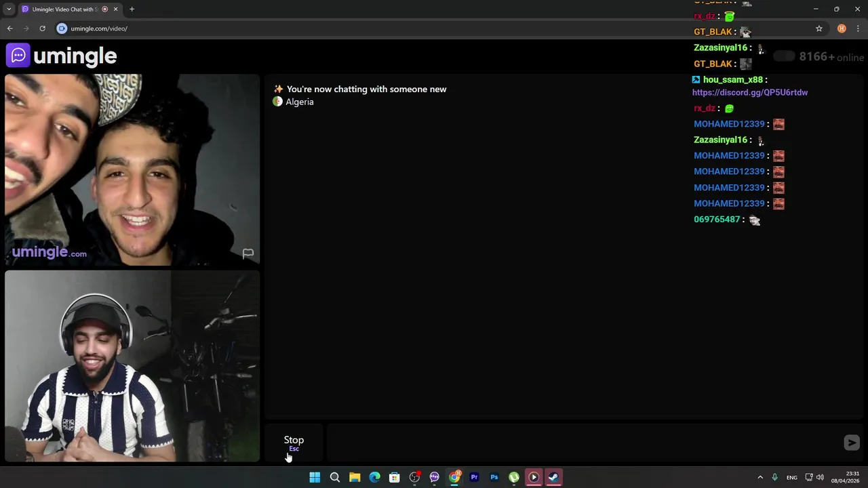Close the Umingle tab

click(x=116, y=9)
